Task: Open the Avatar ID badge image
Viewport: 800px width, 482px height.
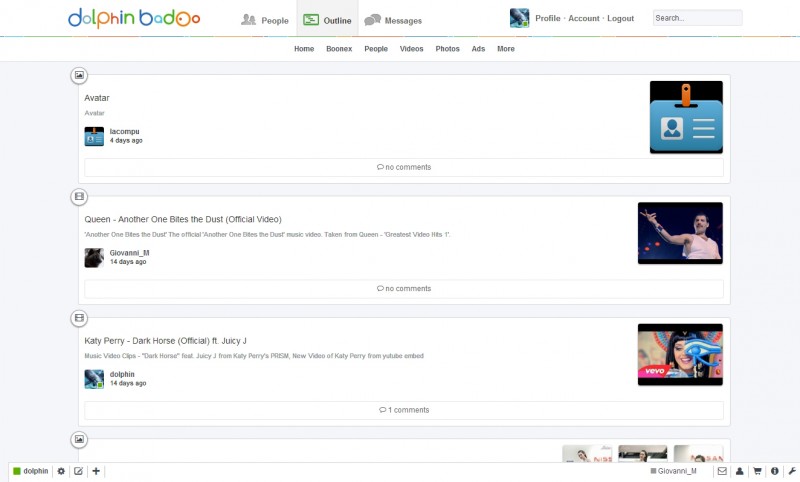Action: point(686,117)
